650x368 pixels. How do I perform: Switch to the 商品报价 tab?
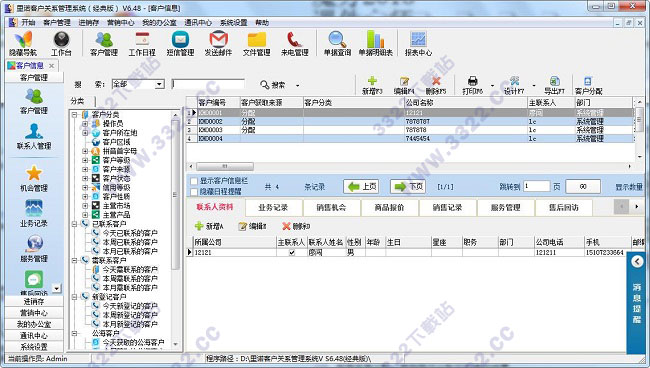[389, 207]
